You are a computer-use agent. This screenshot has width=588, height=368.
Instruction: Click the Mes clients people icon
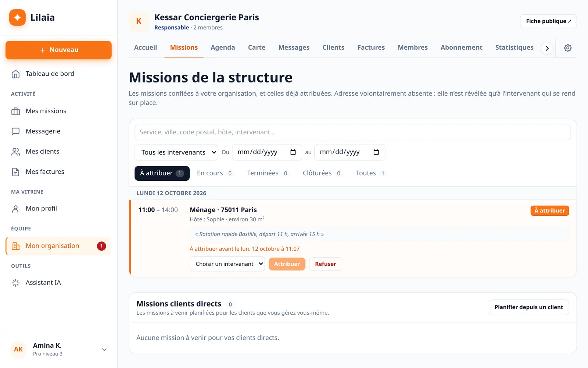(15, 152)
